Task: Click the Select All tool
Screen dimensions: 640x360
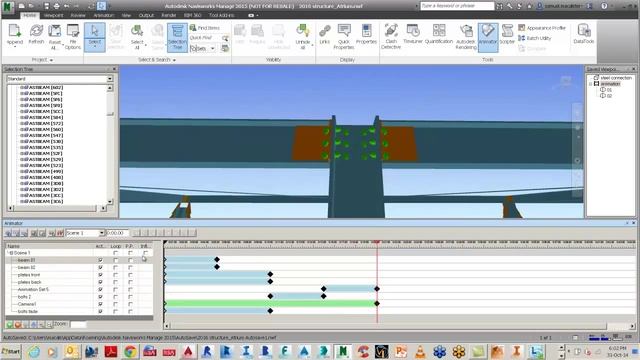Action: point(137,37)
